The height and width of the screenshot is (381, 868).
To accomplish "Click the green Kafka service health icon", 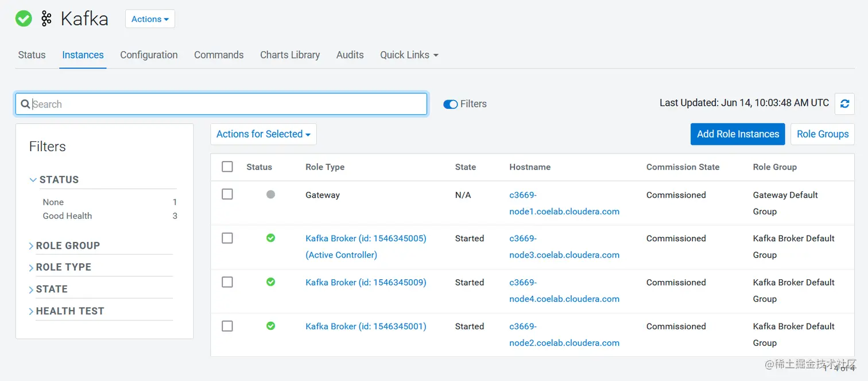I will [x=24, y=18].
